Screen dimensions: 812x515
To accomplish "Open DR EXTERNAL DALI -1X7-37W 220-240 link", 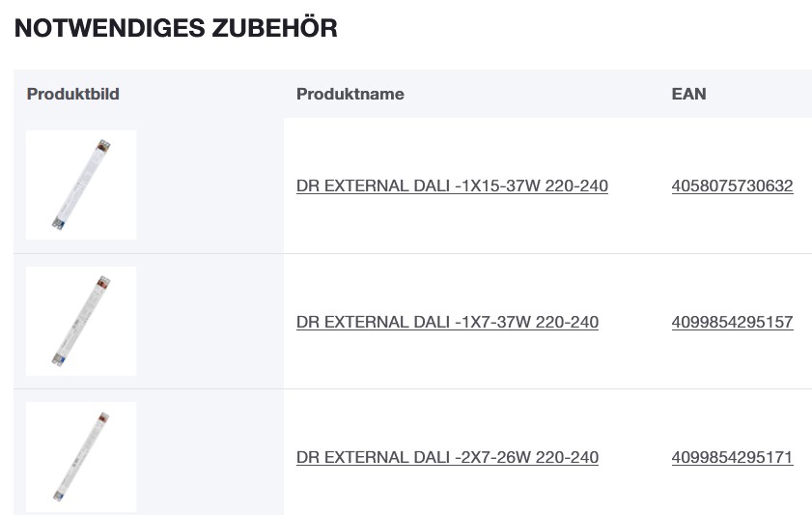I will click(447, 322).
